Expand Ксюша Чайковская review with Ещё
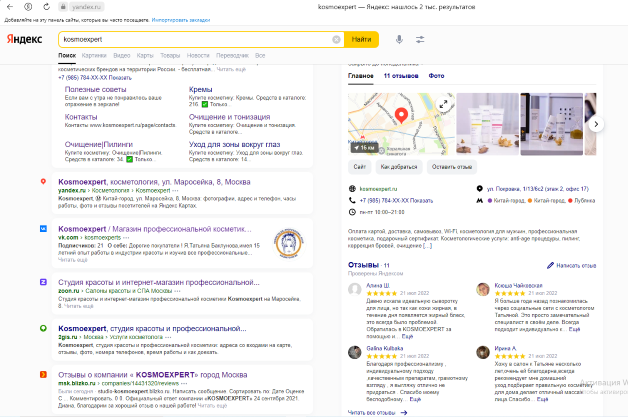Viewport: 628px width, 417px height. 574,329
